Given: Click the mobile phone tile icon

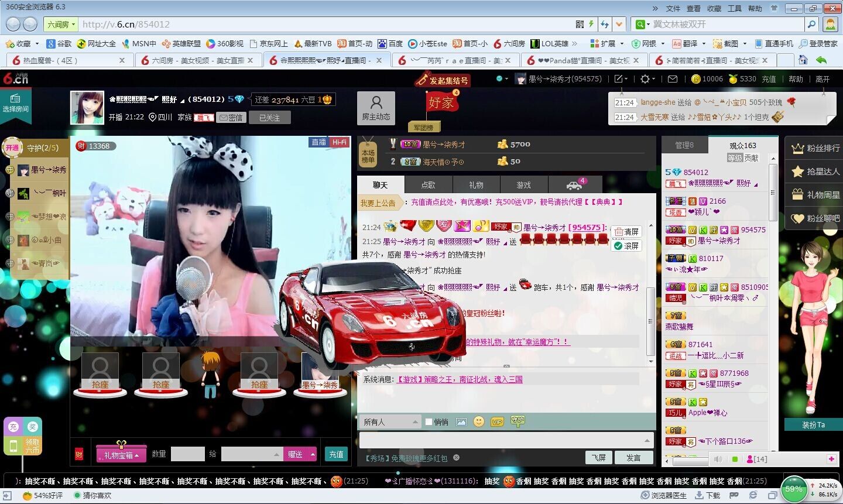Looking at the screenshot, I should pyautogui.click(x=14, y=446).
